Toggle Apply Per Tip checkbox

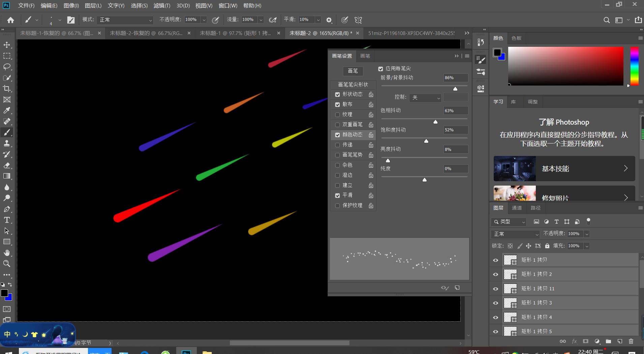click(380, 69)
